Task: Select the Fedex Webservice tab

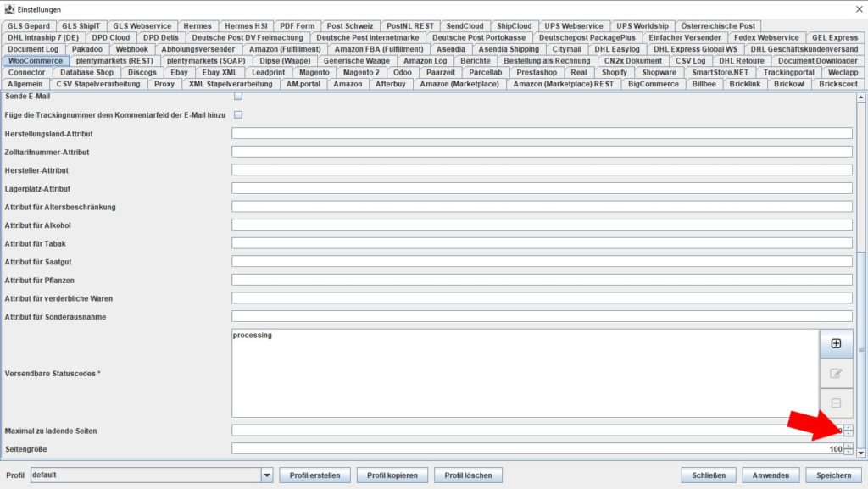Action: 766,37
